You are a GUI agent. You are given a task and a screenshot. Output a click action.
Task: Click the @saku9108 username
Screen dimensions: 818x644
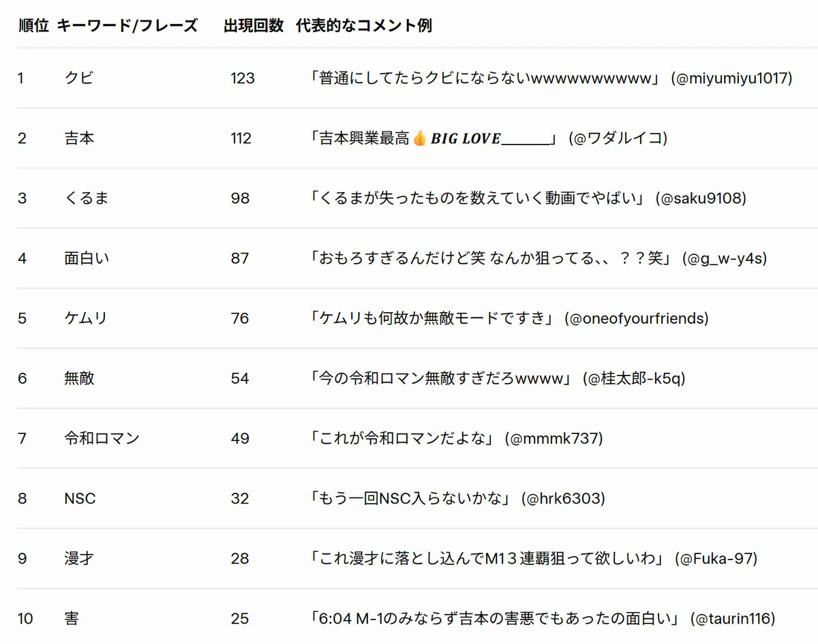point(701,198)
